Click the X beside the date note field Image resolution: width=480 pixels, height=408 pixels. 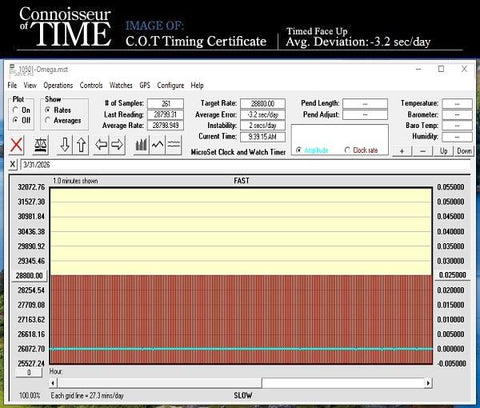click(x=12, y=164)
